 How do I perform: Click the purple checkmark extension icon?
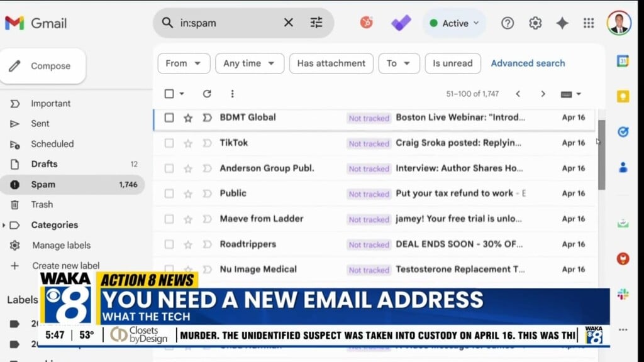point(401,23)
